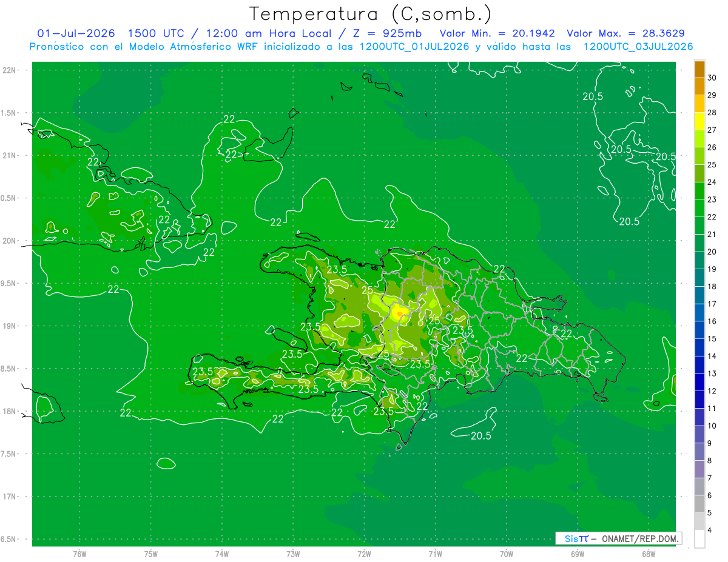Image resolution: width=728 pixels, height=562 pixels.
Task: Click the color scale label '20'
Action: pyautogui.click(x=712, y=252)
